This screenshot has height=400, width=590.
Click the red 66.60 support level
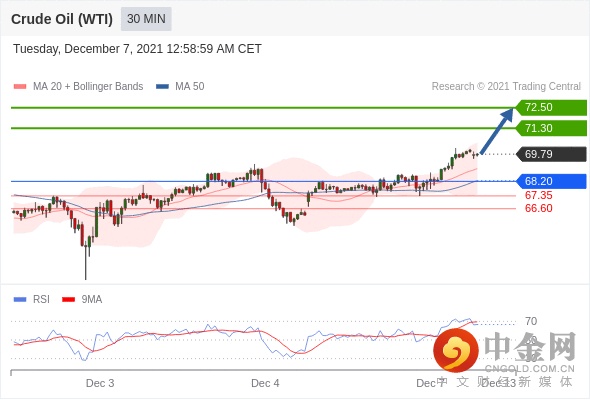point(538,208)
